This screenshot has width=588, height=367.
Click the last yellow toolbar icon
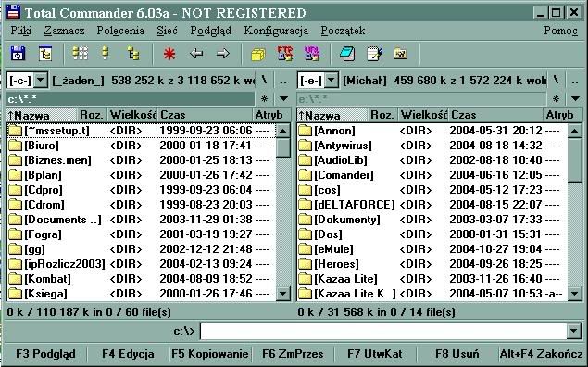[x=401, y=54]
